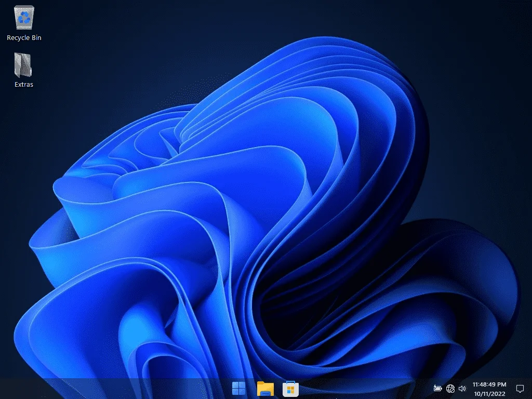
Task: Open the network status tray icon
Action: 450,389
